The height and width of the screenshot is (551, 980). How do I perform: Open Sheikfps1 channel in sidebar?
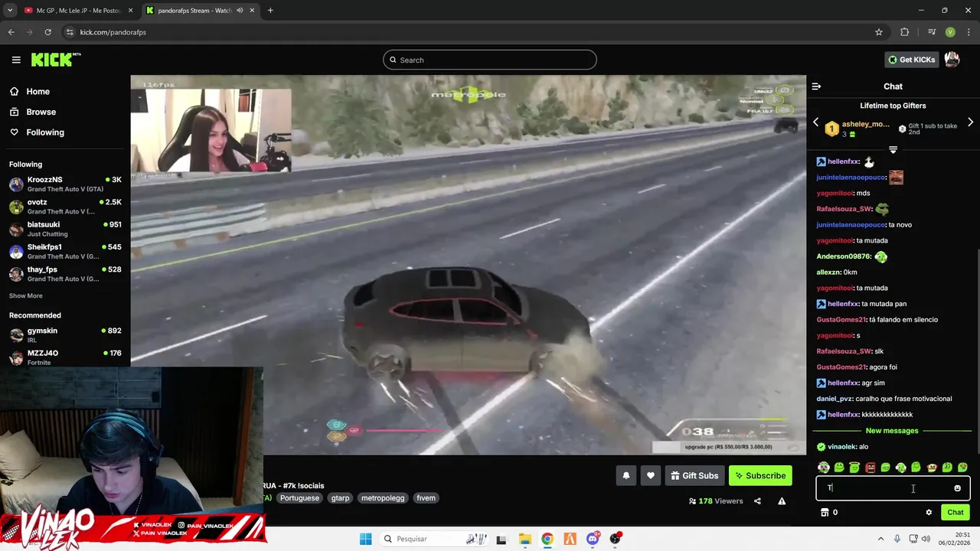65,252
